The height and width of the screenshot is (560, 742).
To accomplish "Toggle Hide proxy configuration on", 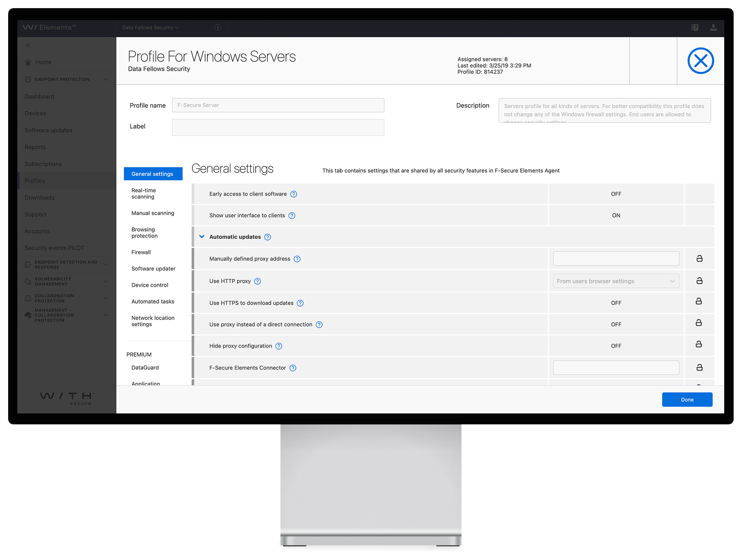I will pyautogui.click(x=616, y=346).
